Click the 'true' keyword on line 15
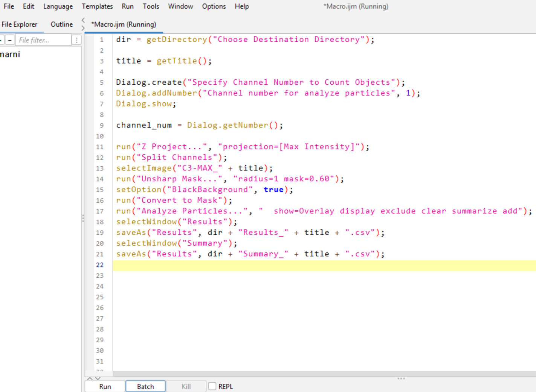 coord(273,190)
